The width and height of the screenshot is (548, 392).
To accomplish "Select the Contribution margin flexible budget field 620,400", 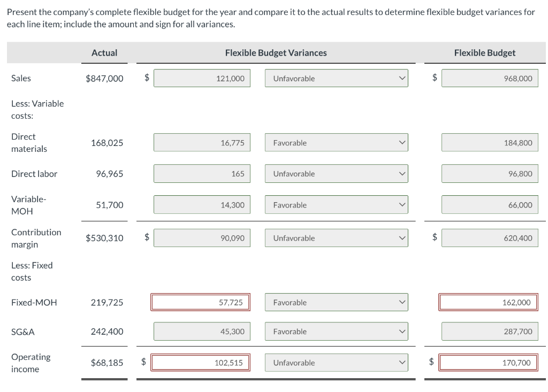I will [490, 238].
